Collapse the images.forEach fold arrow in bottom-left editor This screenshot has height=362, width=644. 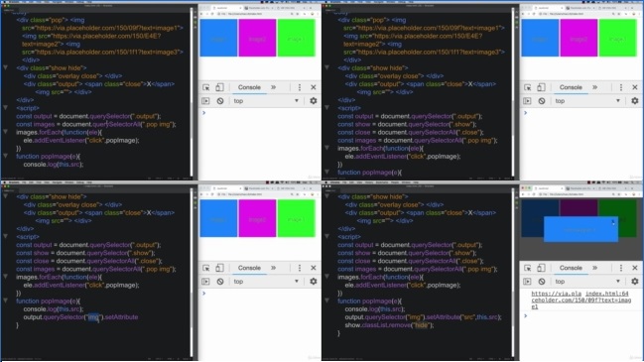pos(5,277)
